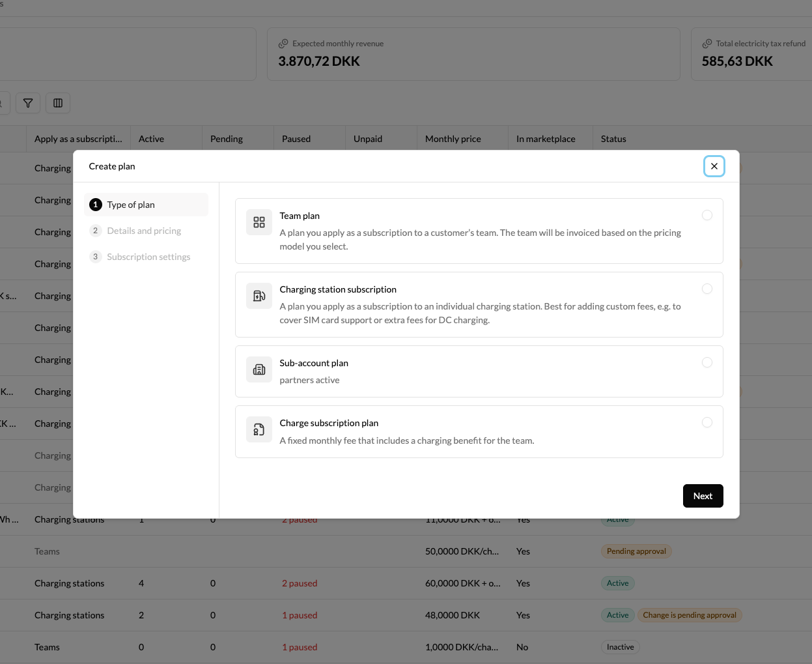Click the 585,63 DKK tax refund value

(x=737, y=61)
